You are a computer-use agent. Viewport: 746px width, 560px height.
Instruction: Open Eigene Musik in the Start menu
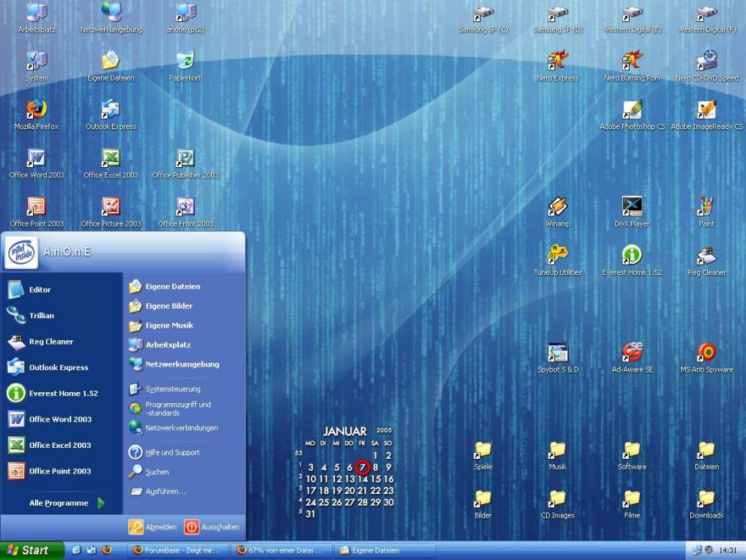184,325
